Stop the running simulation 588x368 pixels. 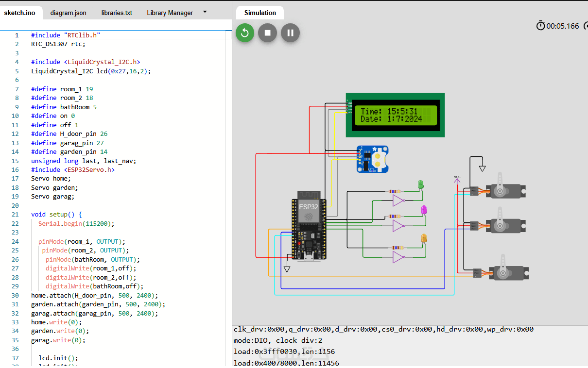pos(267,33)
